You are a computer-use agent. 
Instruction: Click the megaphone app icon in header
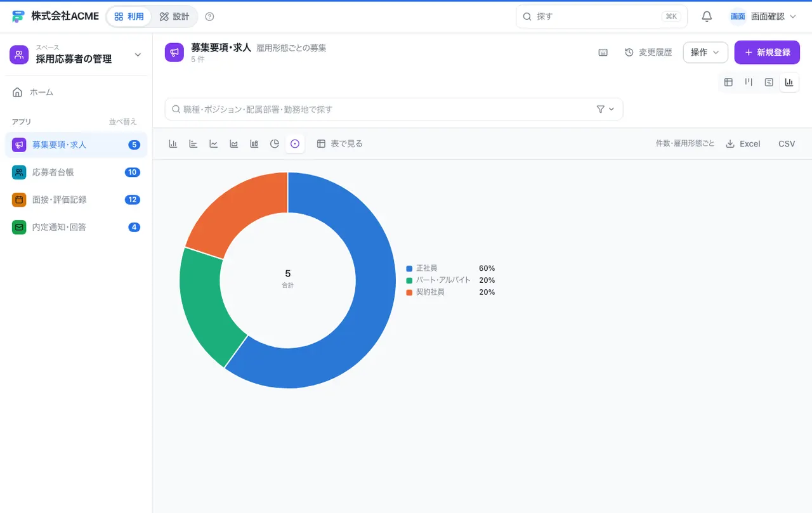tap(174, 53)
